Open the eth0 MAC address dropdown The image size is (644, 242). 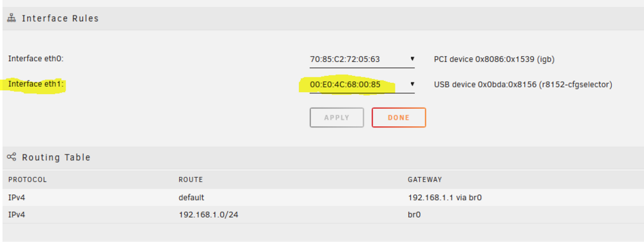coord(362,59)
